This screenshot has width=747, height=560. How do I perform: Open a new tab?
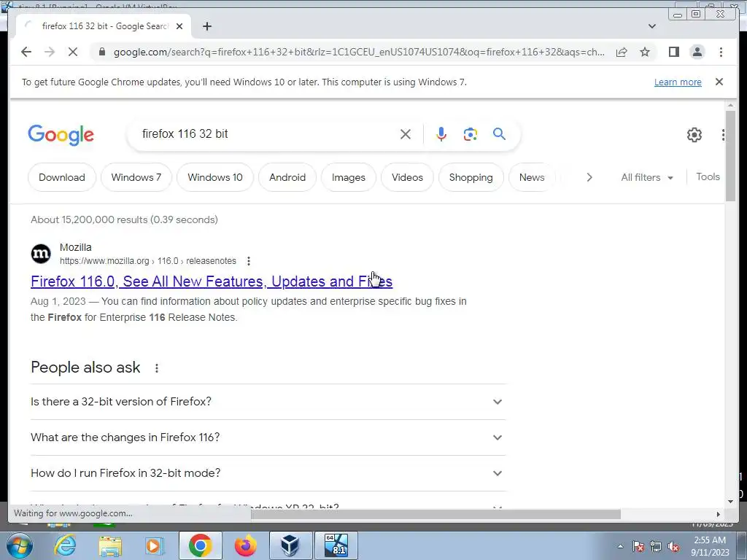tap(206, 26)
